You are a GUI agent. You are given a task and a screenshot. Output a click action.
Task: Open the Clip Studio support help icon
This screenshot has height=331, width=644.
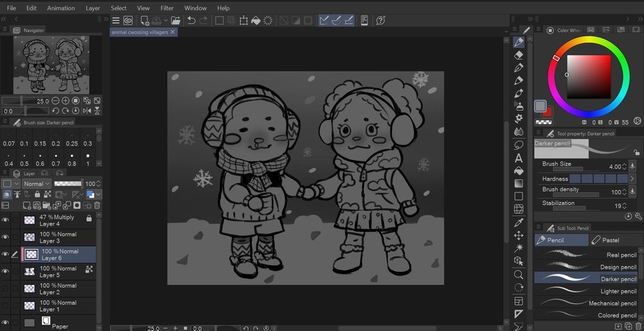click(381, 21)
